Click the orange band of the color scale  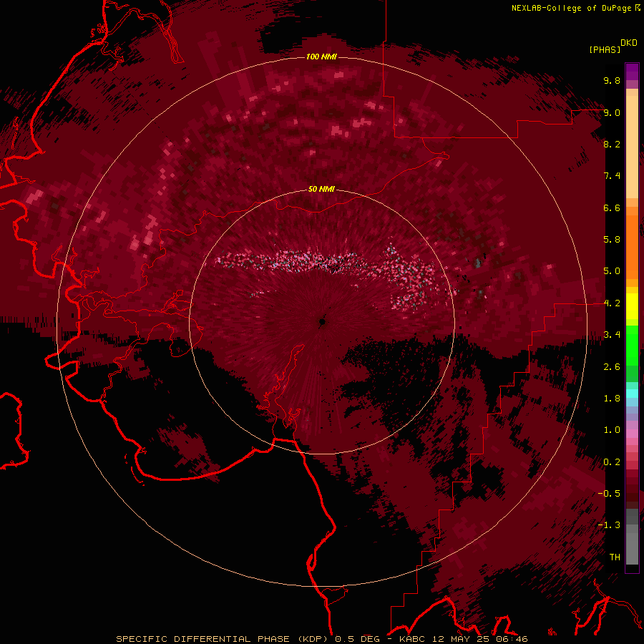[632, 246]
